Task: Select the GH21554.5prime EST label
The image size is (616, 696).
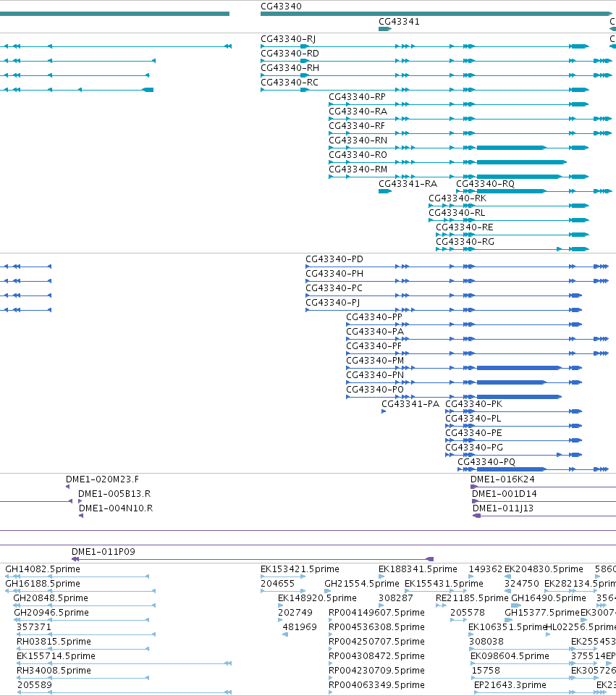Action: tap(362, 584)
